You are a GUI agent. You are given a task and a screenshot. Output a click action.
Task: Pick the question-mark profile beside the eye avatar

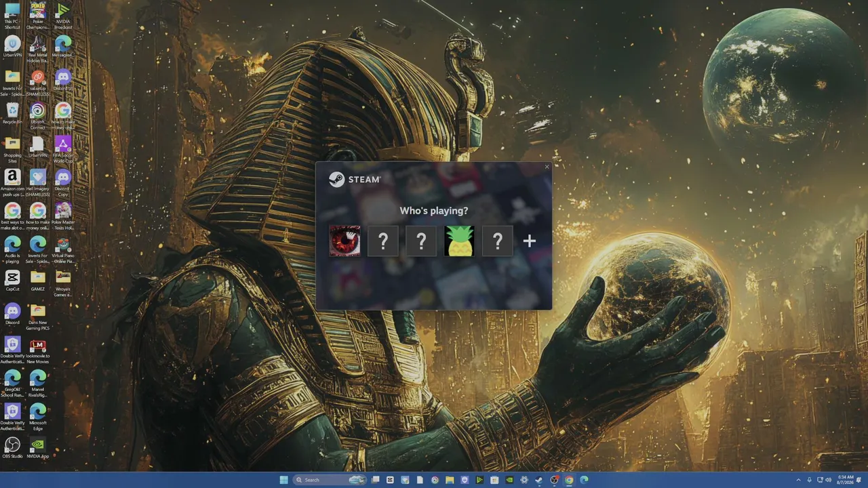pos(382,241)
